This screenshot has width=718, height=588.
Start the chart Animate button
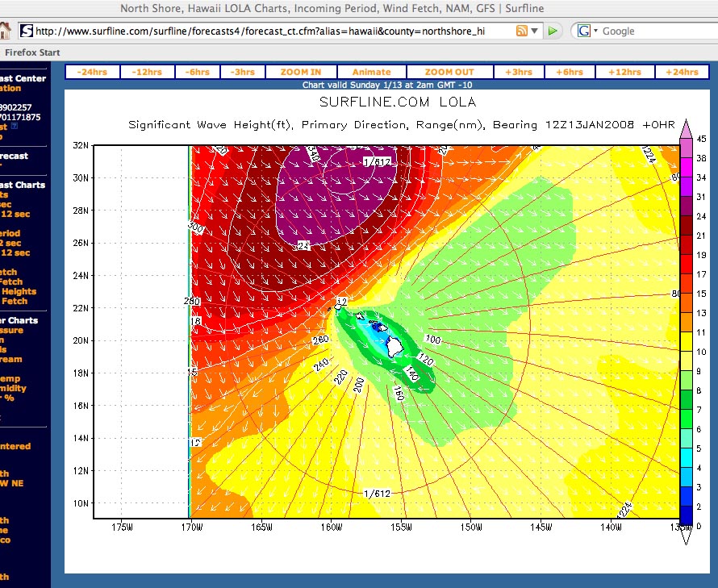click(371, 72)
